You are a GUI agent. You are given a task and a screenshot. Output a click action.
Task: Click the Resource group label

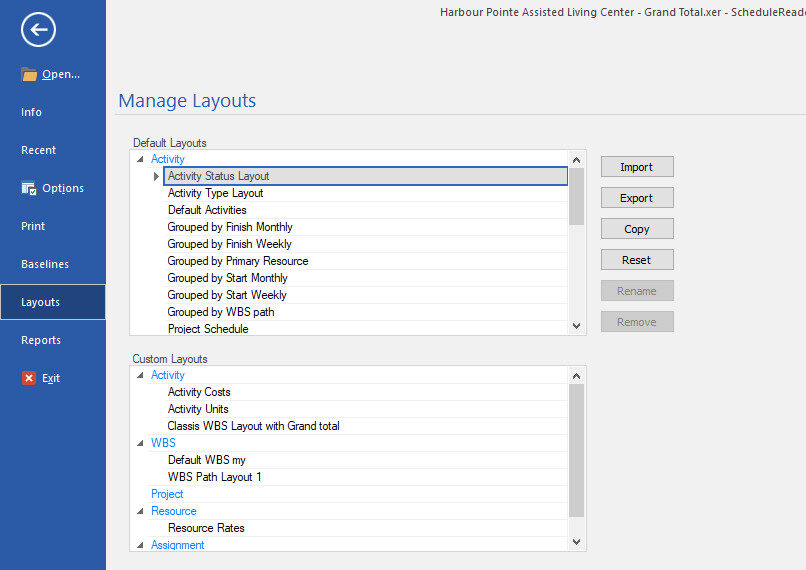pyautogui.click(x=174, y=511)
